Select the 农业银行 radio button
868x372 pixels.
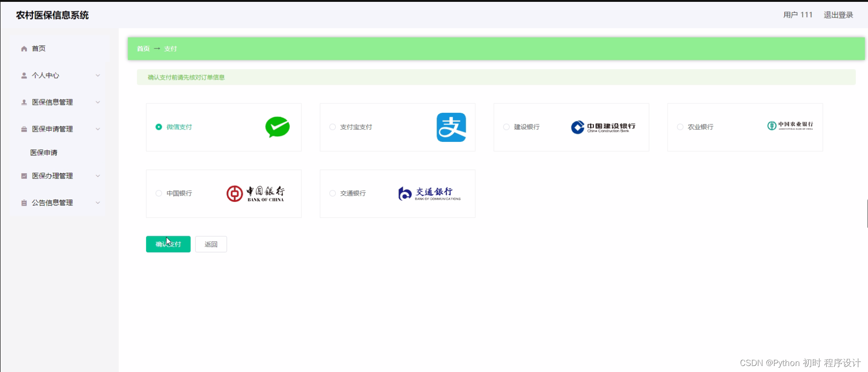pos(680,127)
